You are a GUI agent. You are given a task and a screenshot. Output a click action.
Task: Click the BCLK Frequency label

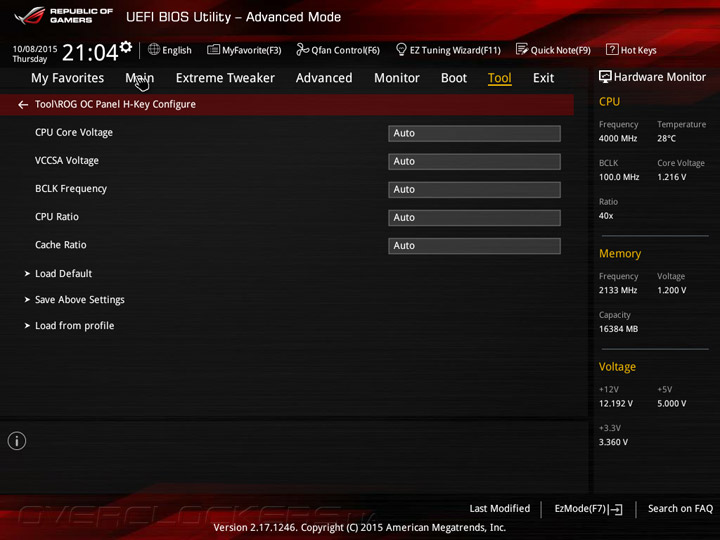pos(71,189)
